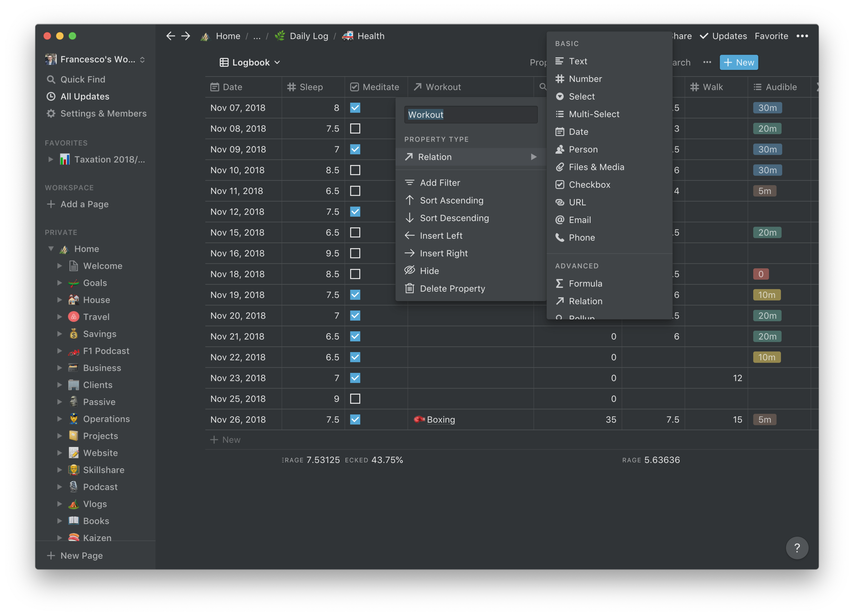Uncheck Meditate for Nov 26
The width and height of the screenshot is (854, 616).
coord(355,419)
